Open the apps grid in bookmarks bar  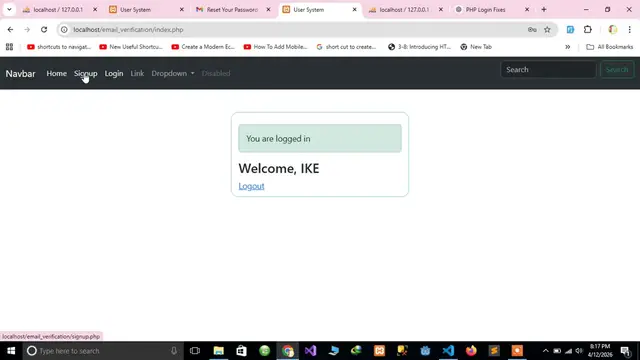pyautogui.click(x=9, y=47)
